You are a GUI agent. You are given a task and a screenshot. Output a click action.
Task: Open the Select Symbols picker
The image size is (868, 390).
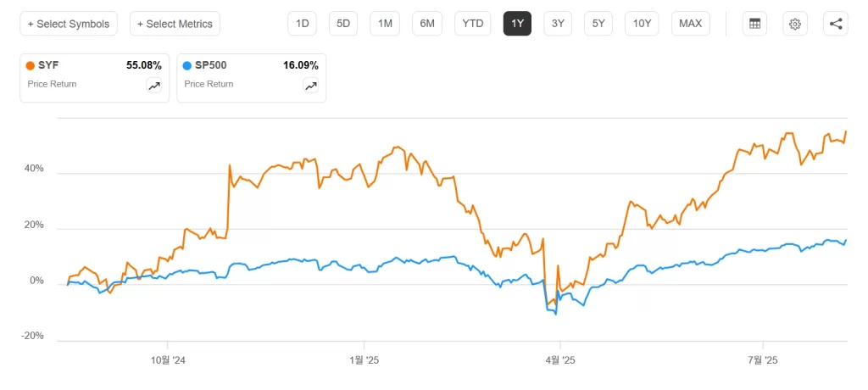69,24
